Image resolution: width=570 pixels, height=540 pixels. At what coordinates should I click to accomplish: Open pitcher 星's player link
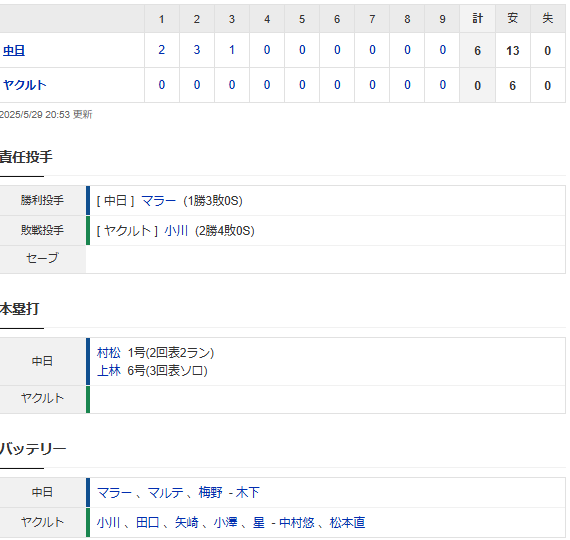pyautogui.click(x=258, y=523)
